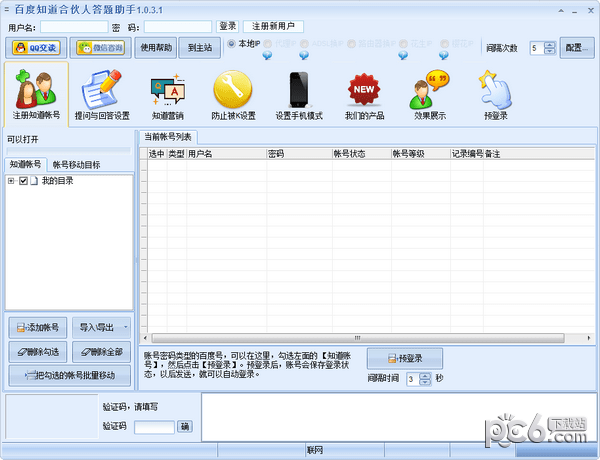The height and width of the screenshot is (460, 600).
Task: Open 预登录 hand pointer icon
Action: click(x=496, y=94)
